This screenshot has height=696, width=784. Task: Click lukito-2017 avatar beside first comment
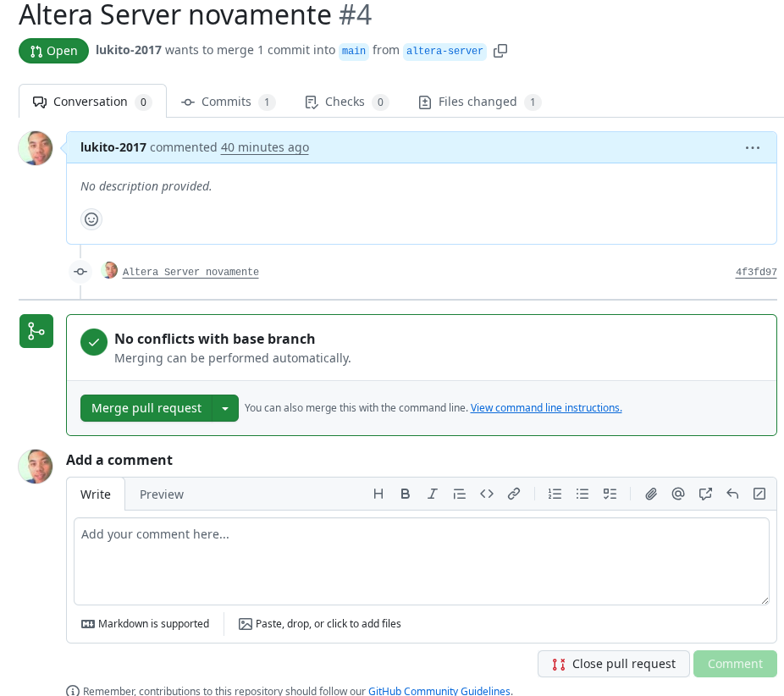click(36, 148)
